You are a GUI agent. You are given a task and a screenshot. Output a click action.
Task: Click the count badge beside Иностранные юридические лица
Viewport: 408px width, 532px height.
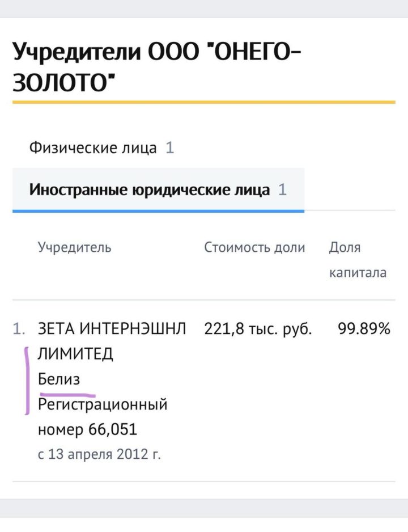coord(282,189)
